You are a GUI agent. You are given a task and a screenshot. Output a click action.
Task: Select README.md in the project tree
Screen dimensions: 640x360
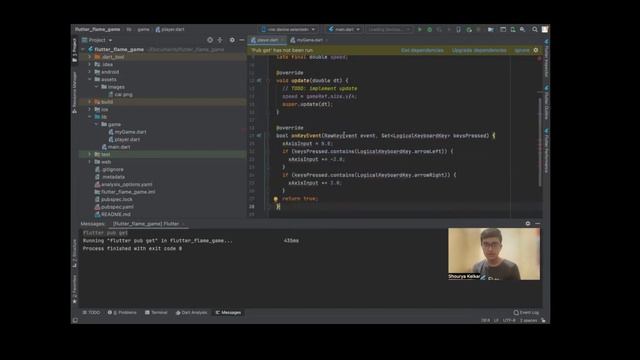pyautogui.click(x=113, y=214)
